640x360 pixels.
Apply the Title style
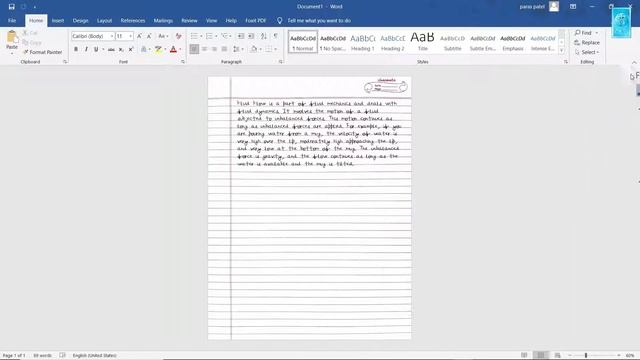tap(422, 42)
